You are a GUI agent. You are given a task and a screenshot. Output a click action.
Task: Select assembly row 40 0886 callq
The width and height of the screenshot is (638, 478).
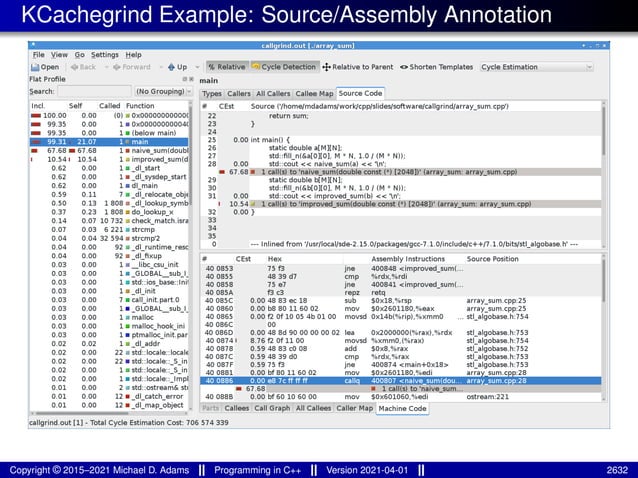coord(401,381)
